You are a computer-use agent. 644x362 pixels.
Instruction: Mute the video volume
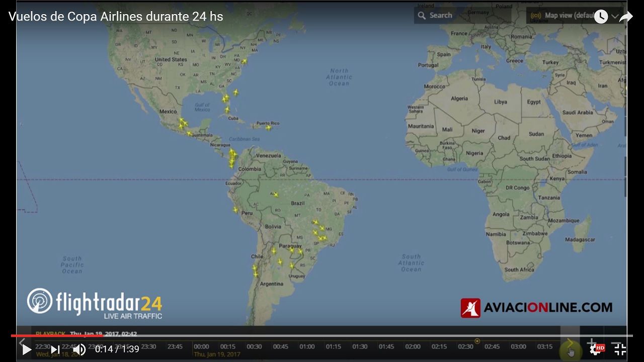(79, 349)
